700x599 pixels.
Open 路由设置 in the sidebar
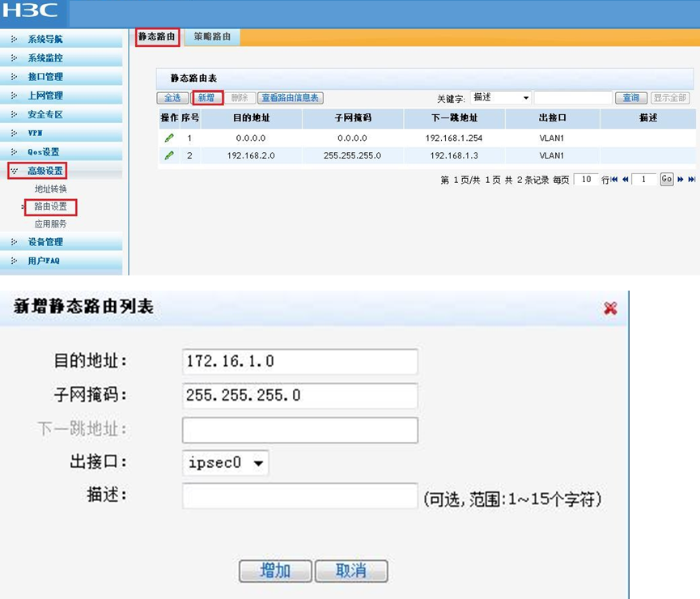50,206
